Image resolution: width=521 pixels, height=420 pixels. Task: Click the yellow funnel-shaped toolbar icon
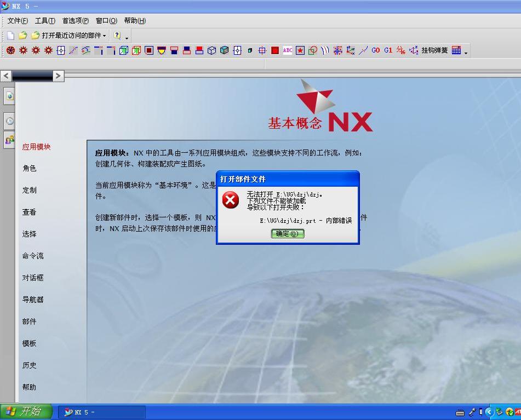pos(162,50)
